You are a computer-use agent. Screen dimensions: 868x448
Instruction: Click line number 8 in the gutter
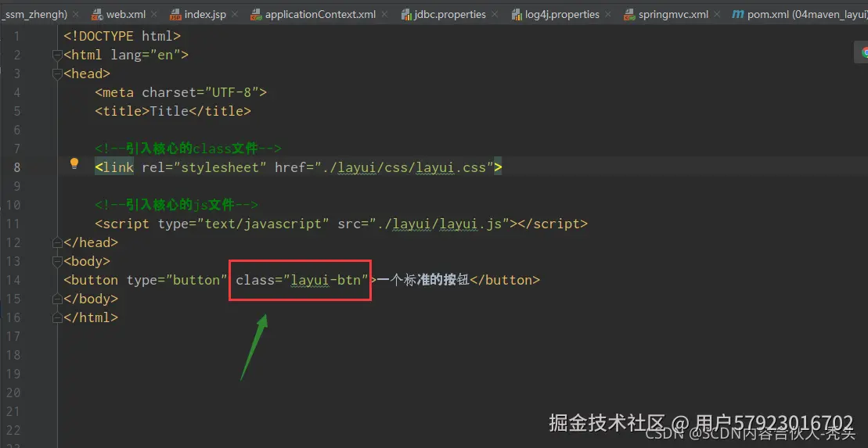tap(16, 167)
